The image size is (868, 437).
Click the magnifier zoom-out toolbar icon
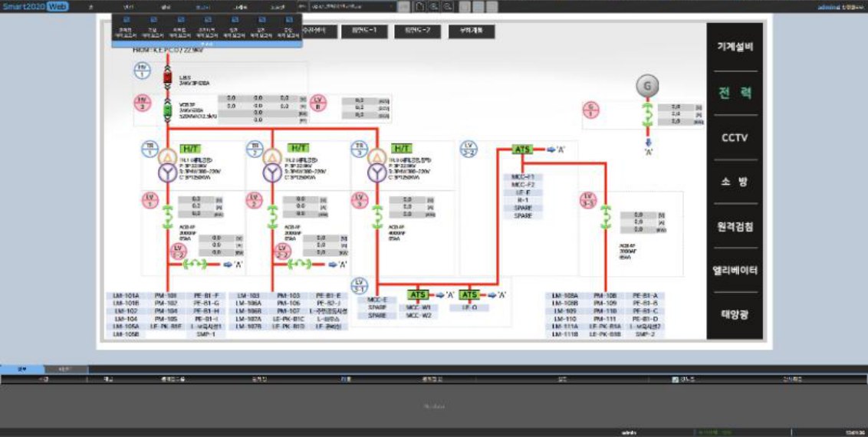pyautogui.click(x=447, y=6)
